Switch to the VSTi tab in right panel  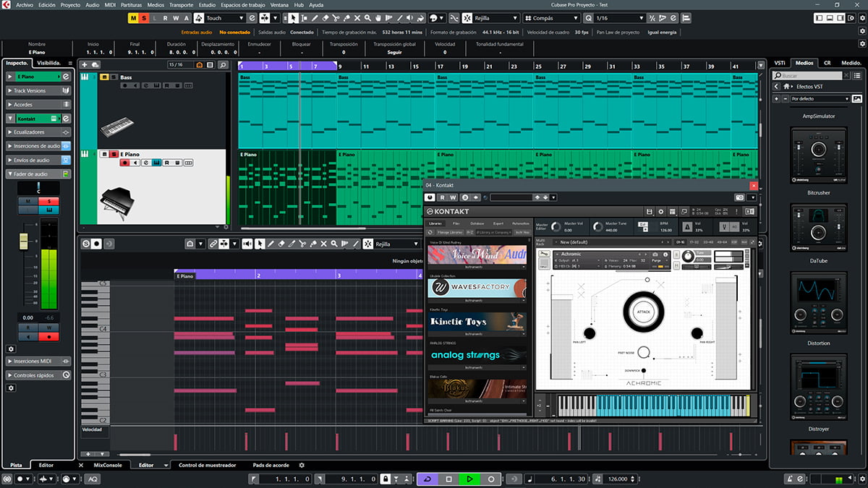click(780, 63)
